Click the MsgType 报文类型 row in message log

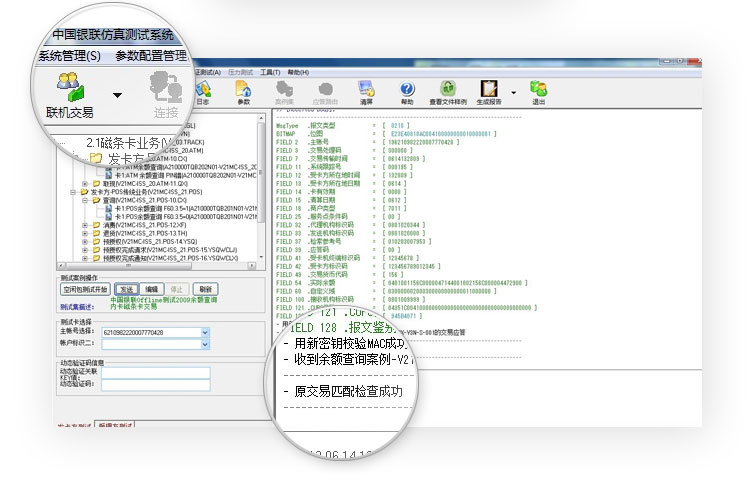click(343, 126)
